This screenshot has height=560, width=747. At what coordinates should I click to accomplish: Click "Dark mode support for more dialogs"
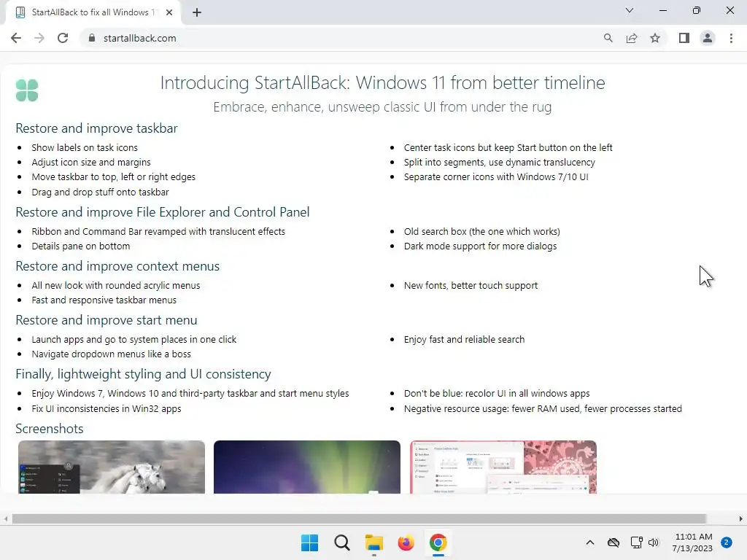[x=480, y=246]
